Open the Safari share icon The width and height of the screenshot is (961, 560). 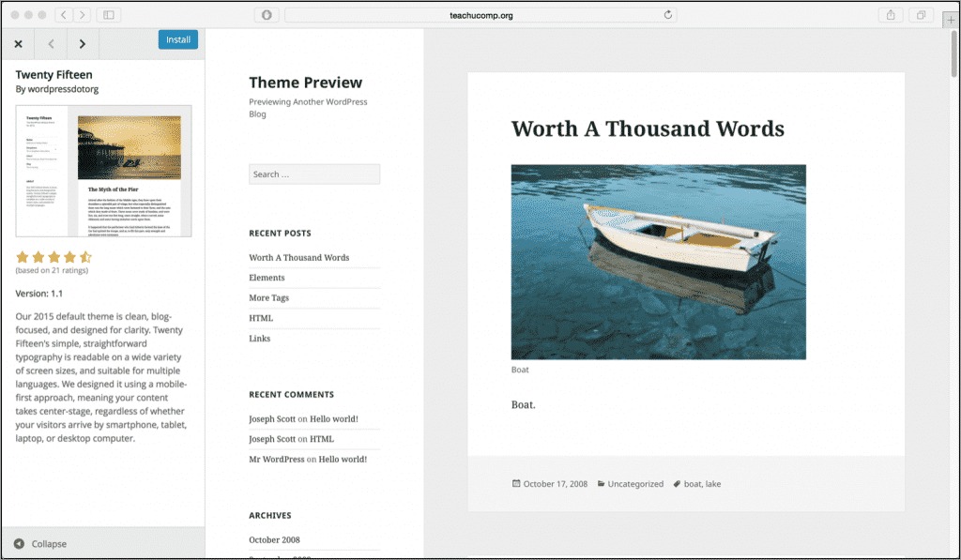tap(891, 15)
